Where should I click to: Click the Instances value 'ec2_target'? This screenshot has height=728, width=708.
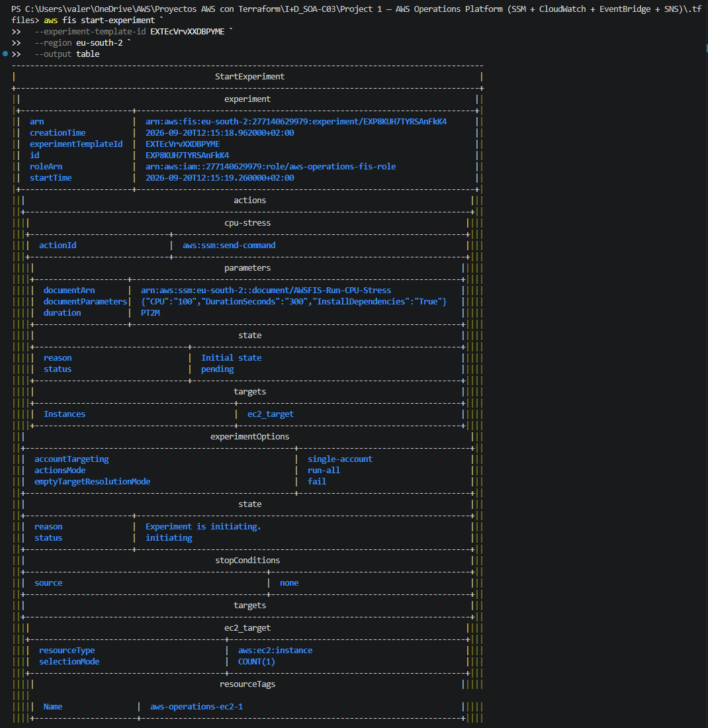[271, 414]
